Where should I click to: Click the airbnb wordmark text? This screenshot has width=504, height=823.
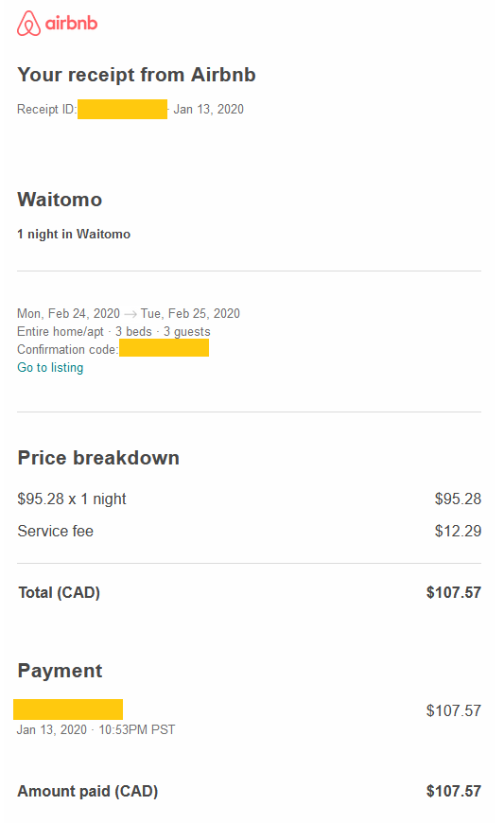[x=71, y=23]
